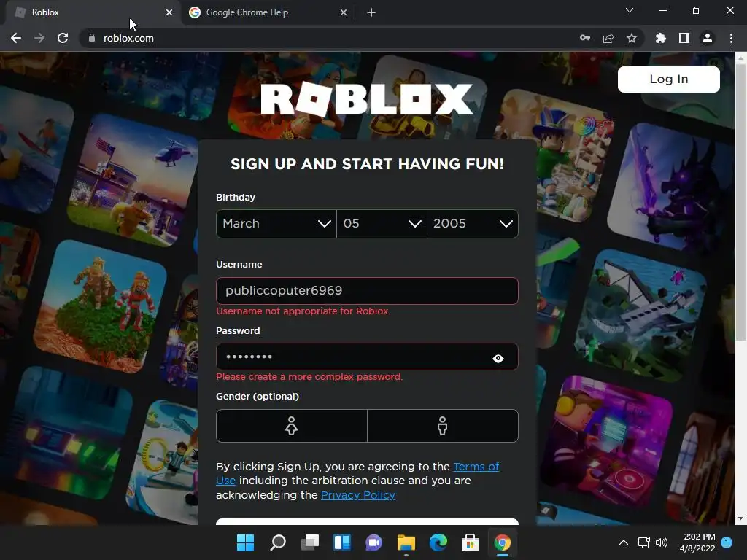Close the Roblox tab
The width and height of the screenshot is (747, 560).
169,12
